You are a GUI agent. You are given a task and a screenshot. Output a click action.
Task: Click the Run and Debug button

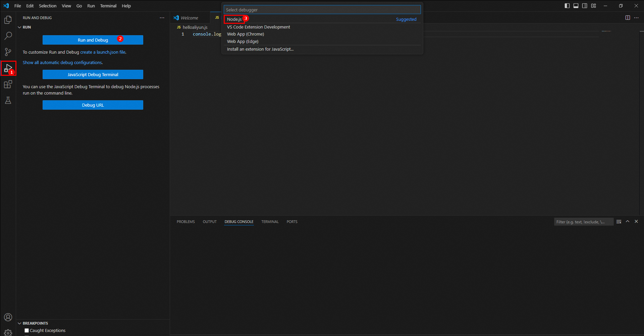point(93,40)
